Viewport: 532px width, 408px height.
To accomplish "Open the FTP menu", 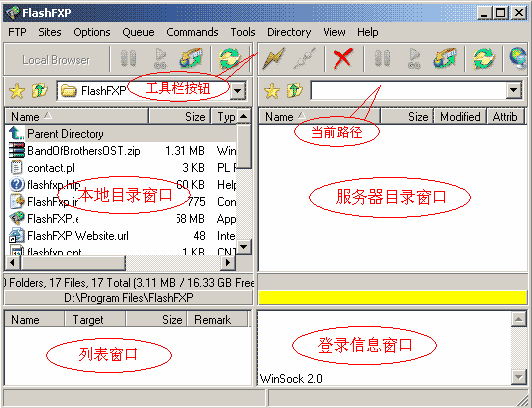I will click(17, 32).
